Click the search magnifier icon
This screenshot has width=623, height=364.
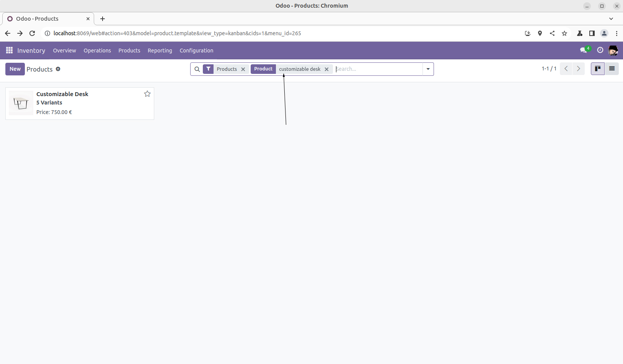pyautogui.click(x=197, y=69)
